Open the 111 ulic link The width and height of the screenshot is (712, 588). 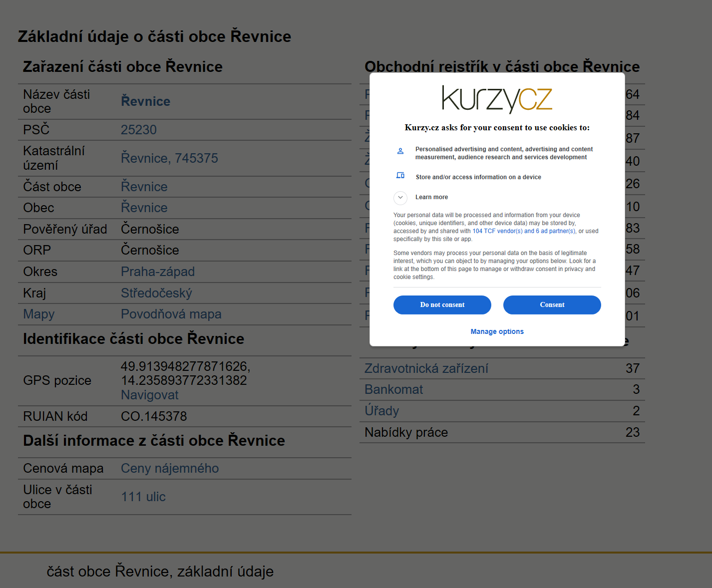point(143,497)
